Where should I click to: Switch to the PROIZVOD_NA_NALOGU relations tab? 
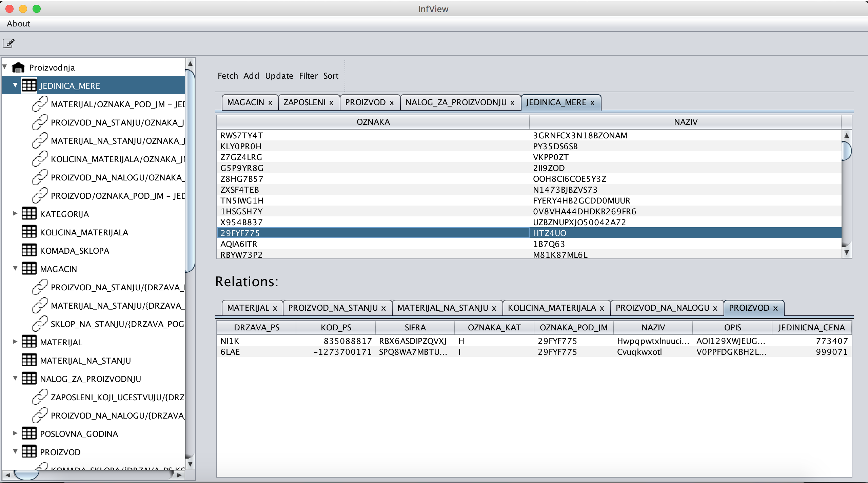663,308
